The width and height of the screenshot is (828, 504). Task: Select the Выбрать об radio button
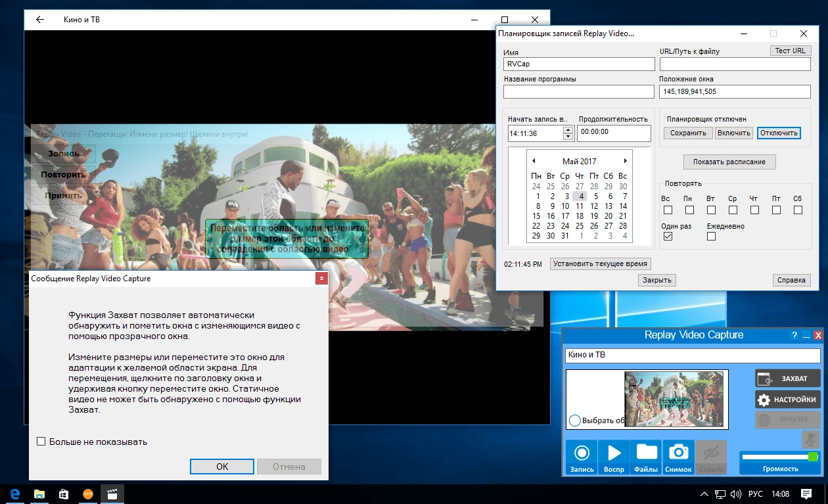575,421
